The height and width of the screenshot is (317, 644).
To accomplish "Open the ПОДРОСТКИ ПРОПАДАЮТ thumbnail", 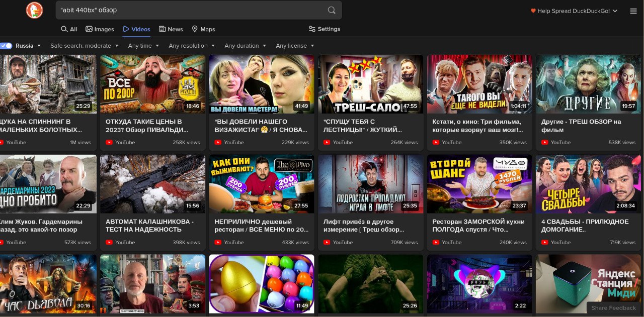I will click(x=370, y=184).
